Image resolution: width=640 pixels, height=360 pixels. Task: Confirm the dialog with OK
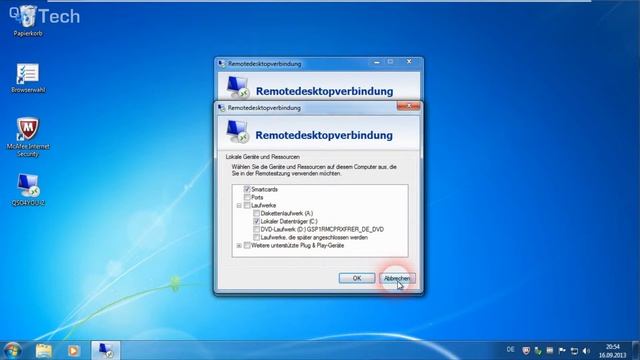[x=357, y=278]
